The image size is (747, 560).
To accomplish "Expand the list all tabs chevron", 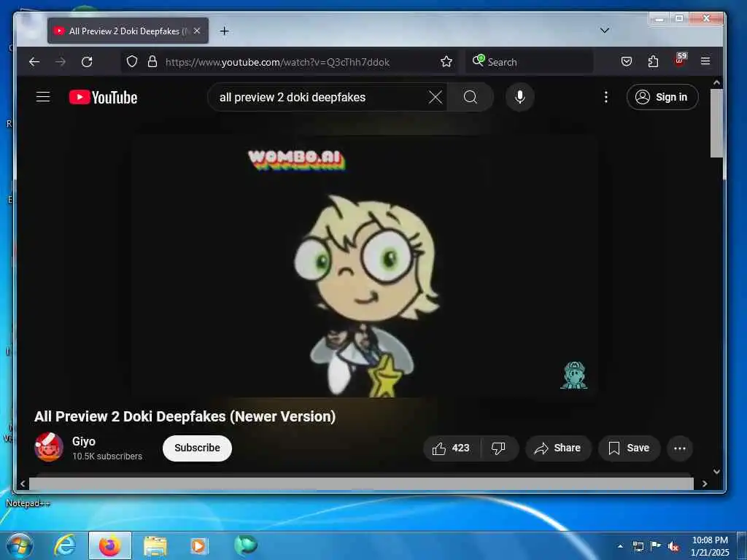I will [x=605, y=31].
